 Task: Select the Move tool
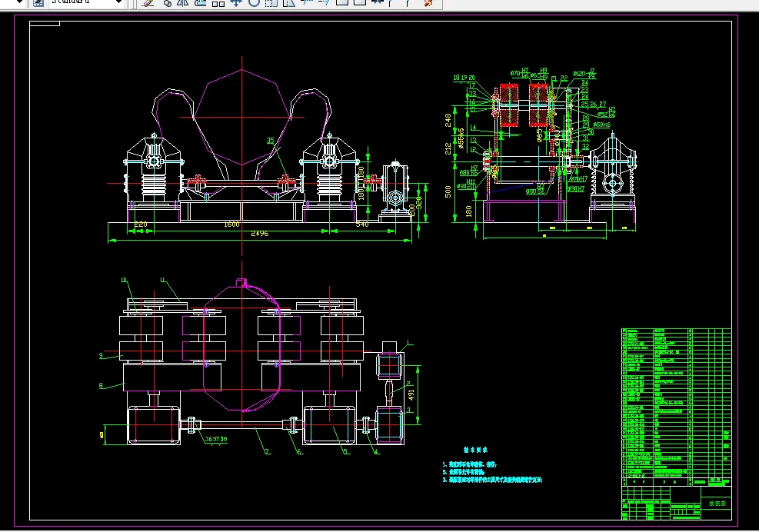point(236,3)
